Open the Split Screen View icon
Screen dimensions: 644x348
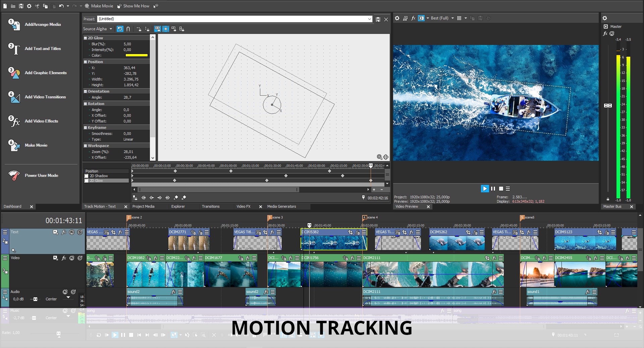(422, 18)
